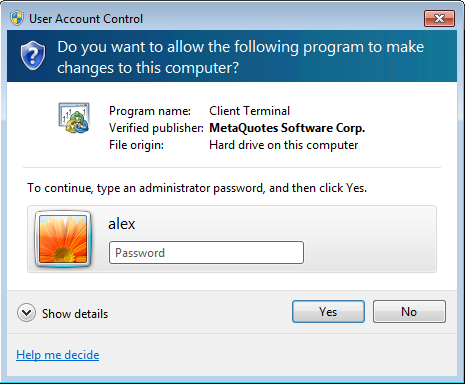Click the Program name label

pos(150,111)
